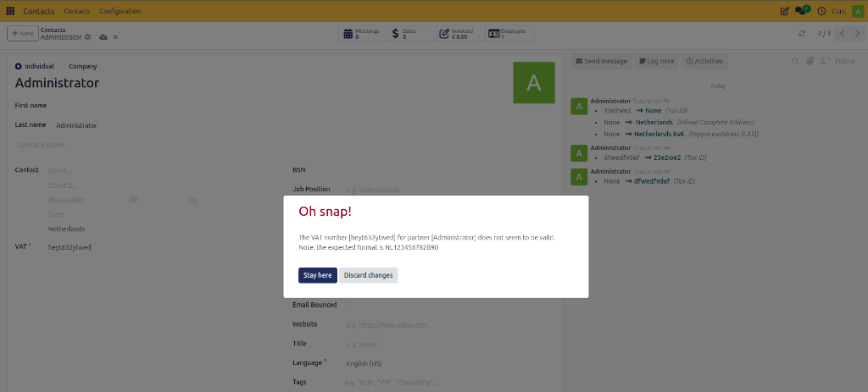Open the Invoiced stat button
The height and width of the screenshot is (392, 868).
pos(460,34)
